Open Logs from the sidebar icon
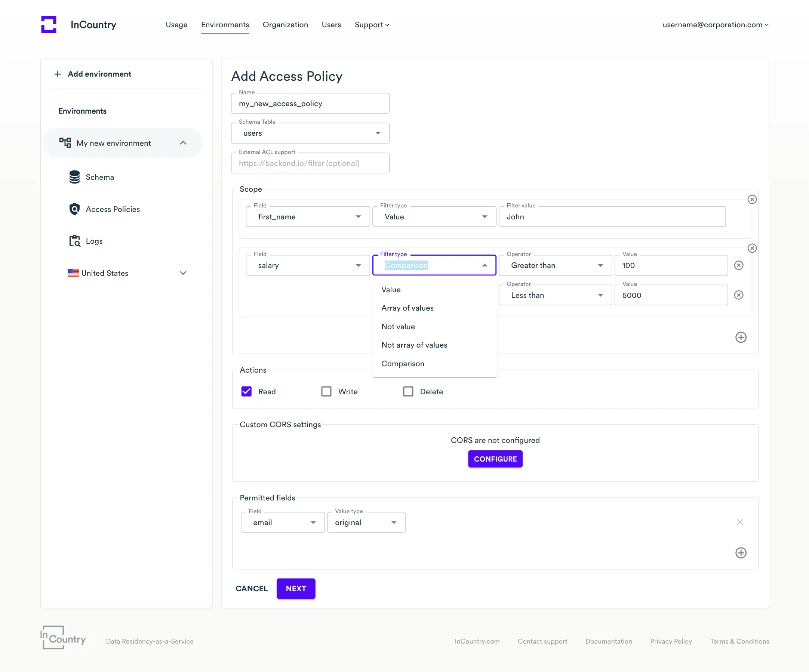Viewport: 809px width, 672px height. [x=74, y=241]
